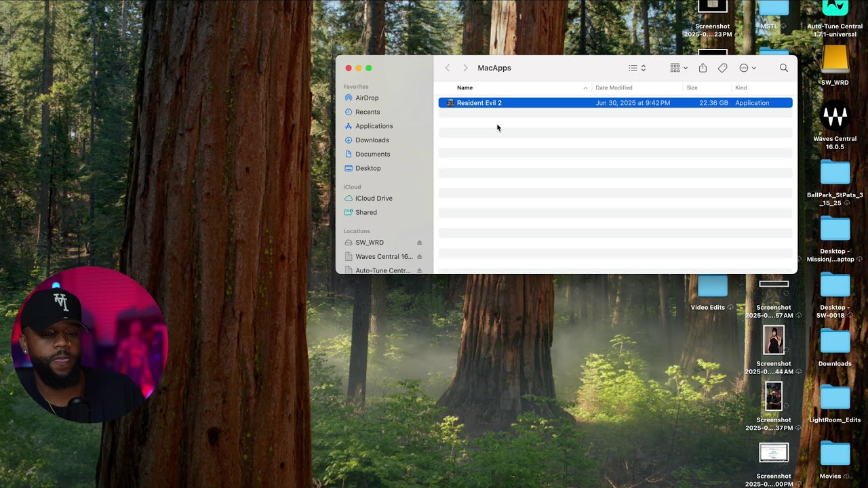Sort by the Size column header
This screenshot has height=488, width=868.
pos(692,87)
